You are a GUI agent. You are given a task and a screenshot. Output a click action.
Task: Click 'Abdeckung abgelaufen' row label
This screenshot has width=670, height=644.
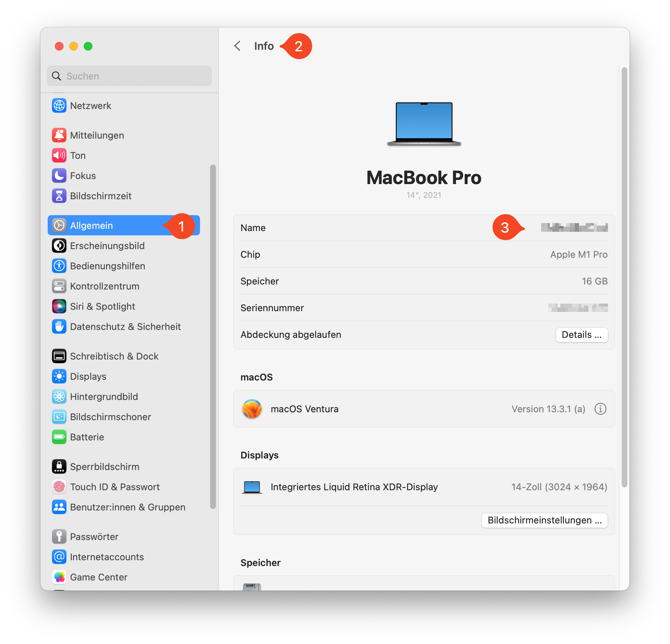coord(291,335)
